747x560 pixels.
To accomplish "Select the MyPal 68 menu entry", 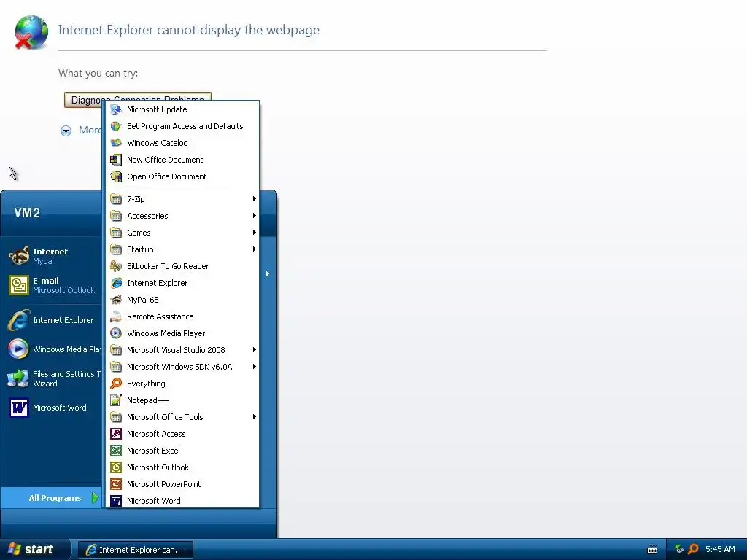I will click(183, 300).
